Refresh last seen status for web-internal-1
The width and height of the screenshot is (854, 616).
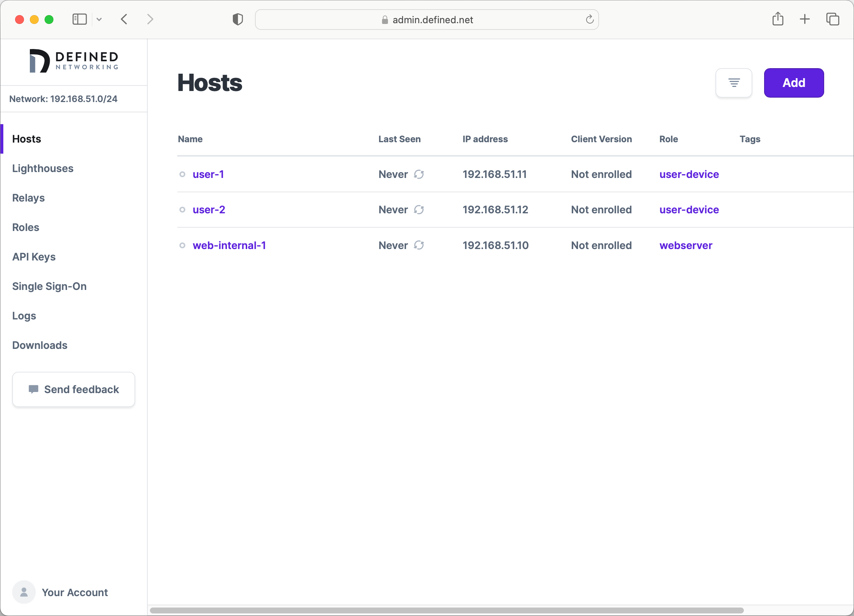[419, 245]
